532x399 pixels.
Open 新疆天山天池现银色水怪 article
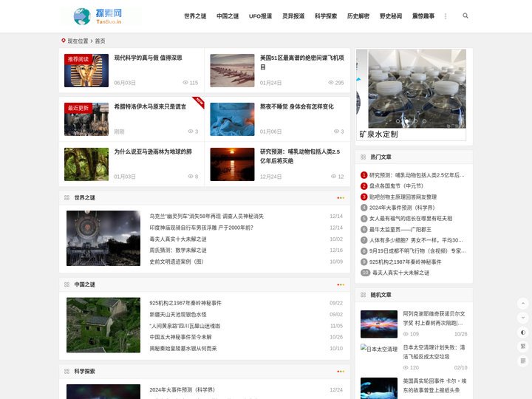point(178,315)
